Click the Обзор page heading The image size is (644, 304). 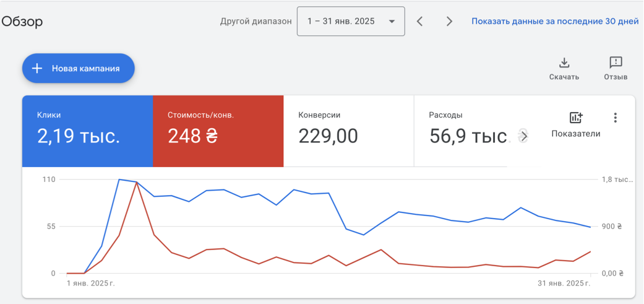pyautogui.click(x=22, y=22)
